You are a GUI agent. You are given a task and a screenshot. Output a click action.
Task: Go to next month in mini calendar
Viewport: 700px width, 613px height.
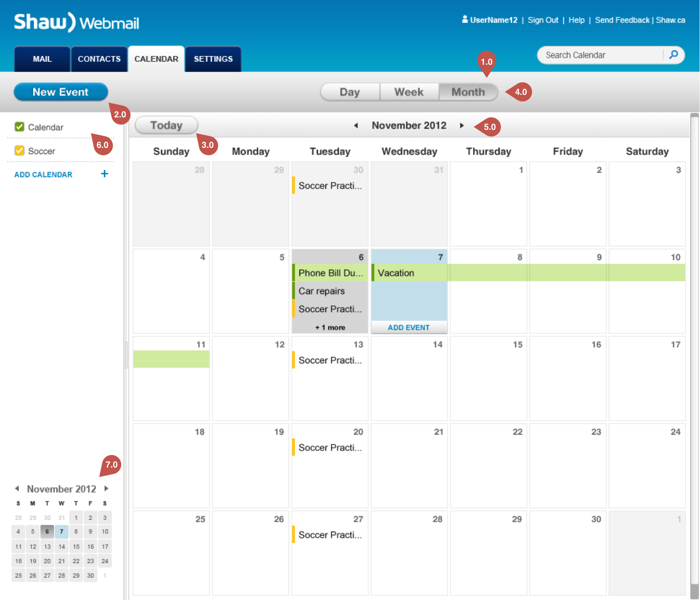tap(106, 488)
